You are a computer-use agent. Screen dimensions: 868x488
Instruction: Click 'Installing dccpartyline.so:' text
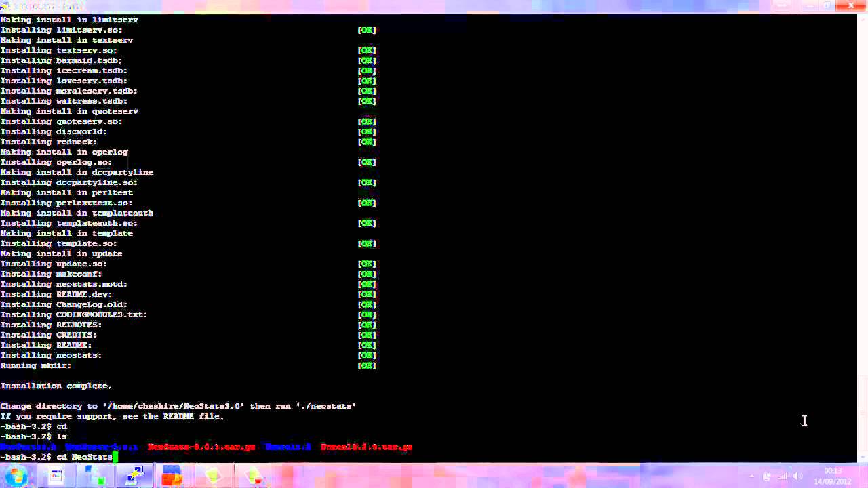click(x=68, y=182)
